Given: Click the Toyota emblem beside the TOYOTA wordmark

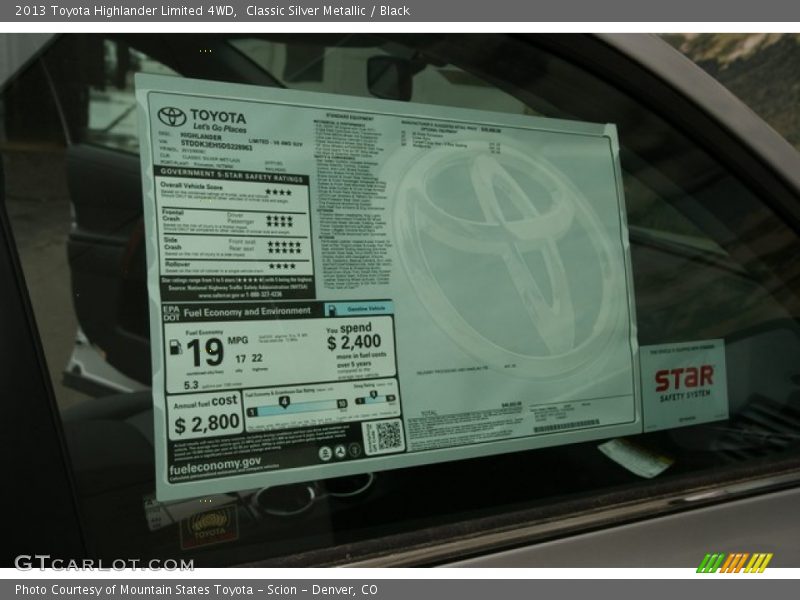Looking at the screenshot, I should [x=171, y=116].
